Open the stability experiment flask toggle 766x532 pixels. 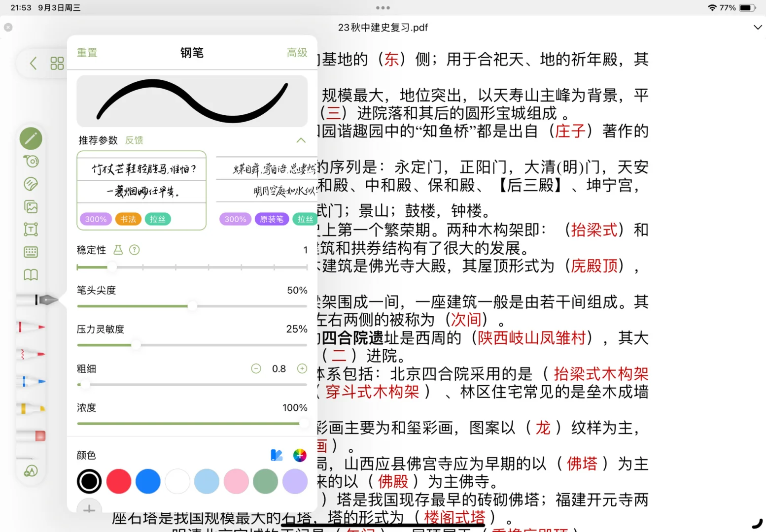118,250
